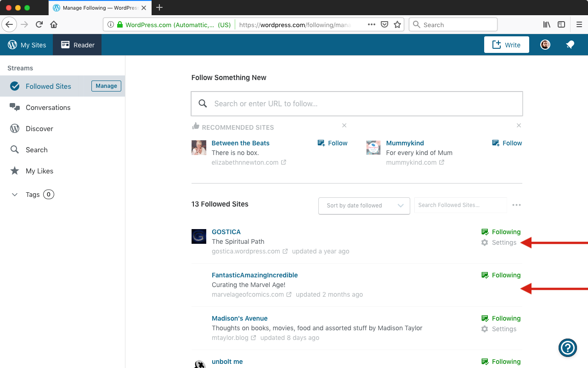Switch to My Sites

tap(27, 45)
